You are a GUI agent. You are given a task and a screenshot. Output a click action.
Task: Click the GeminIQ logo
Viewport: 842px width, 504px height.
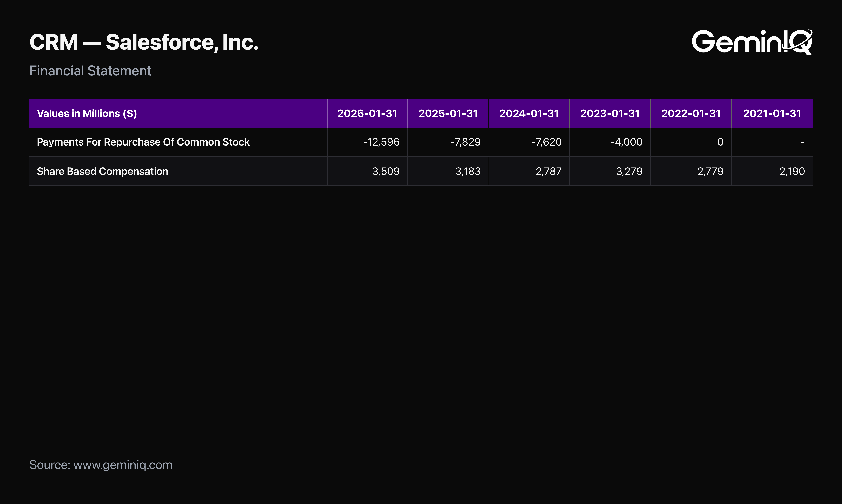(752, 42)
